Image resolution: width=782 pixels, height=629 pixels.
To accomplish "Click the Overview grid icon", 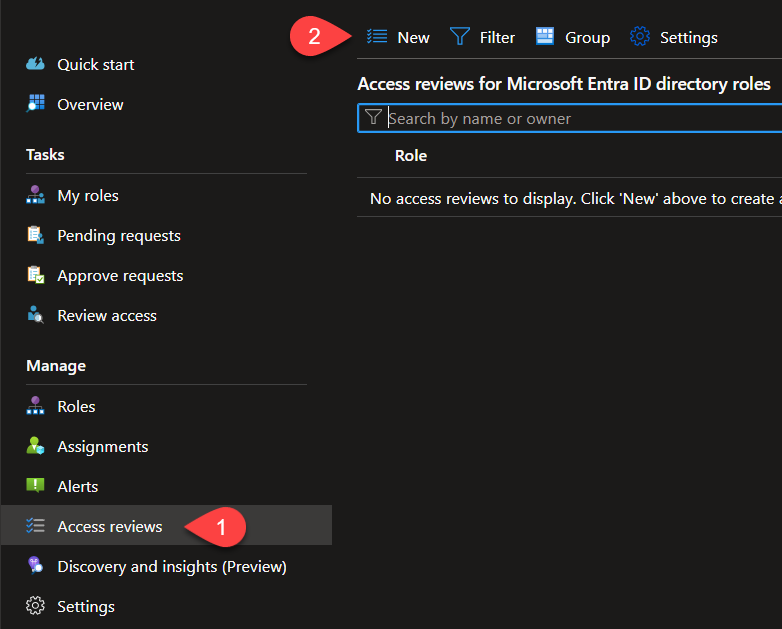I will (x=35, y=104).
